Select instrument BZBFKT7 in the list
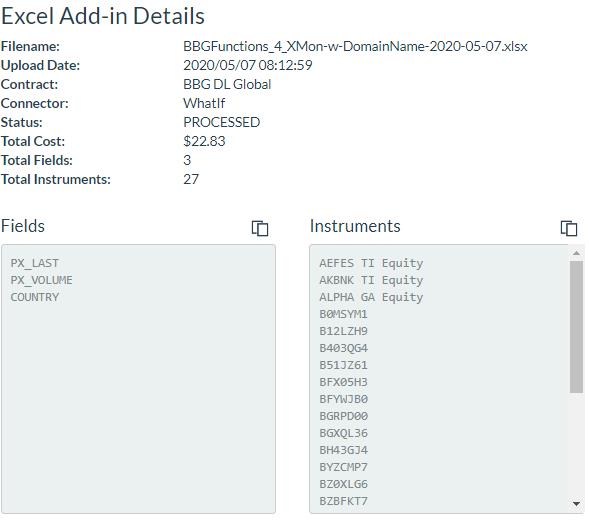Viewport: 589px width, 521px height. (343, 501)
